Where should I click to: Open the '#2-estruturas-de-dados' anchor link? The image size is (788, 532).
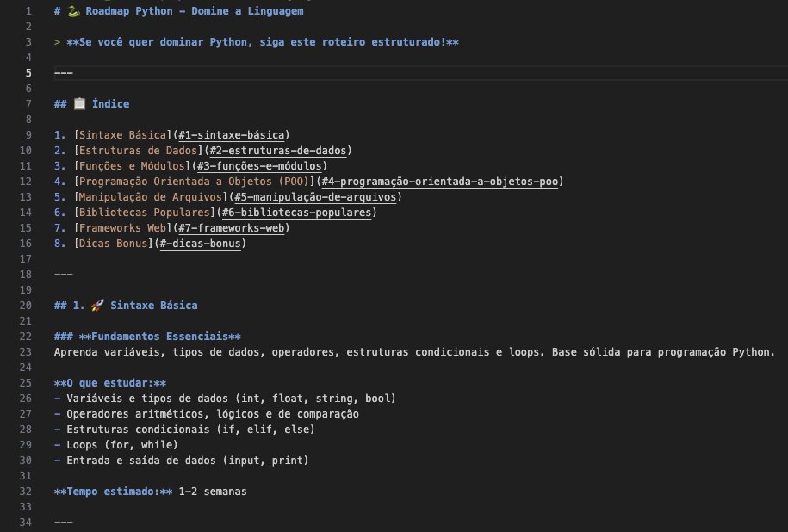(278, 151)
